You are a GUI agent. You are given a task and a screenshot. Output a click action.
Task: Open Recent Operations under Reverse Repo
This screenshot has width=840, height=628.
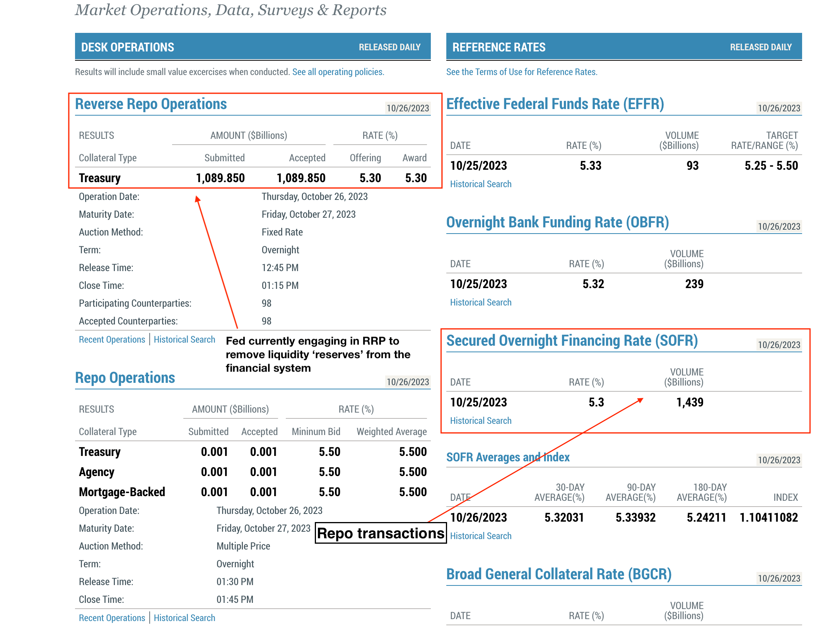(x=112, y=340)
